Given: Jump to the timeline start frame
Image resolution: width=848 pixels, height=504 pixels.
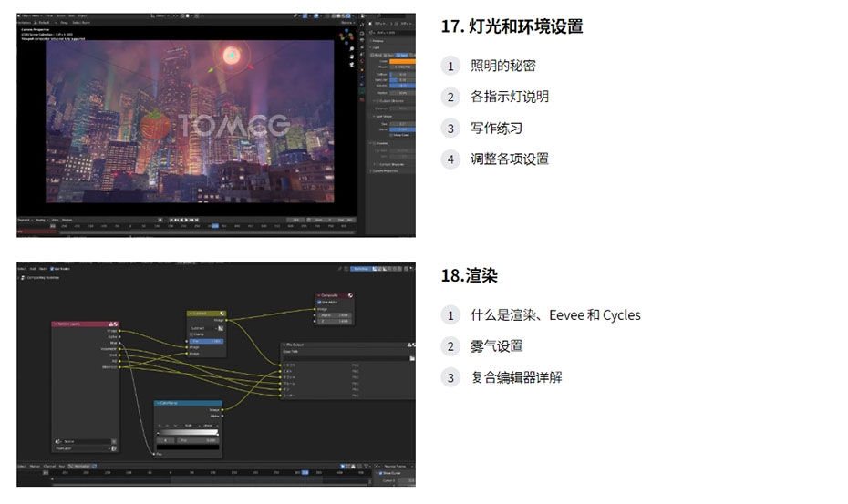Looking at the screenshot, I should click(x=171, y=220).
